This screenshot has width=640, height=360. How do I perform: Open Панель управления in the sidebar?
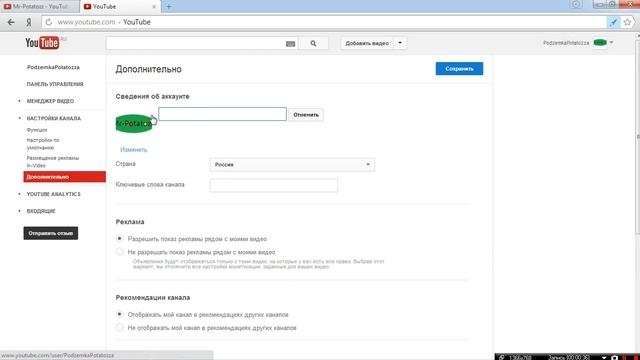[55, 84]
